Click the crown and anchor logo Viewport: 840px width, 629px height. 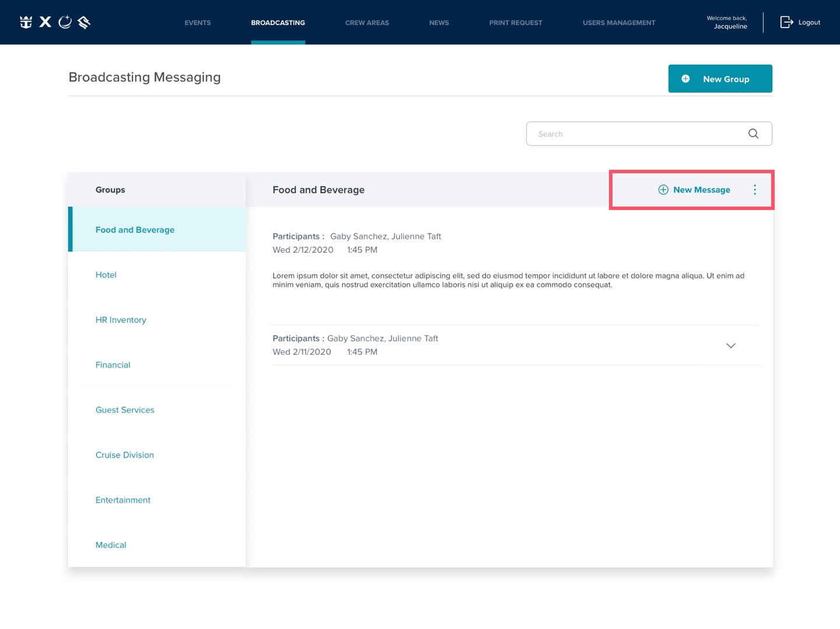click(x=26, y=22)
